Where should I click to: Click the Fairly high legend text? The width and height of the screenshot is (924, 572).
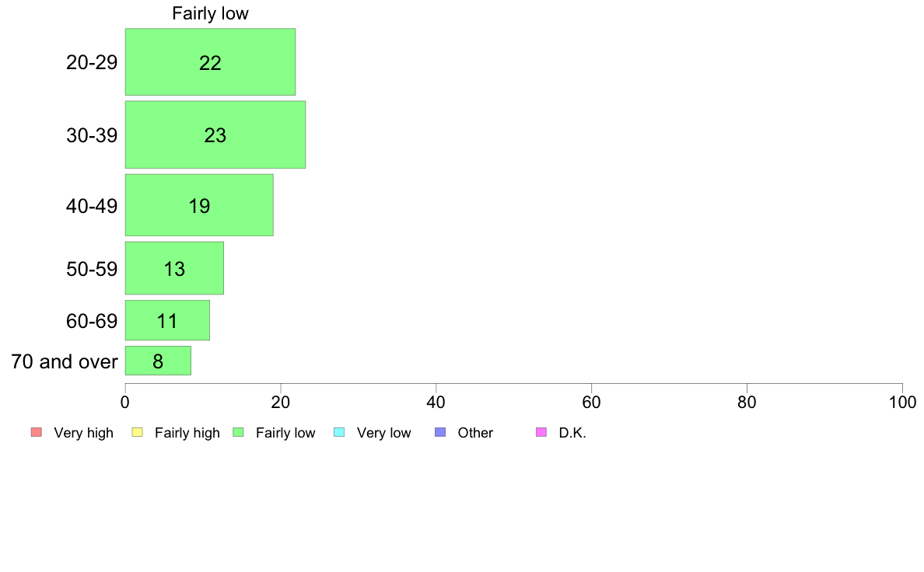point(187,433)
